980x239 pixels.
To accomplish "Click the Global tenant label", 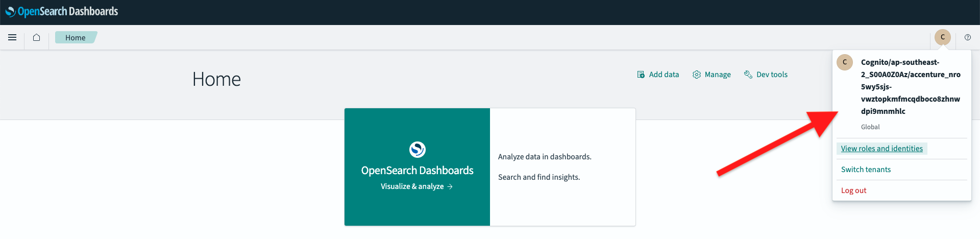I will (870, 127).
